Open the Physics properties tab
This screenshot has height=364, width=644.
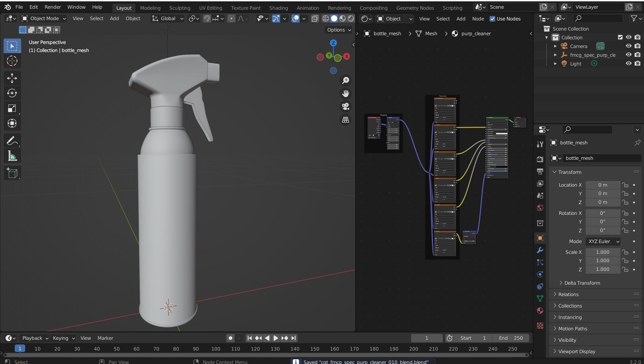(x=540, y=274)
